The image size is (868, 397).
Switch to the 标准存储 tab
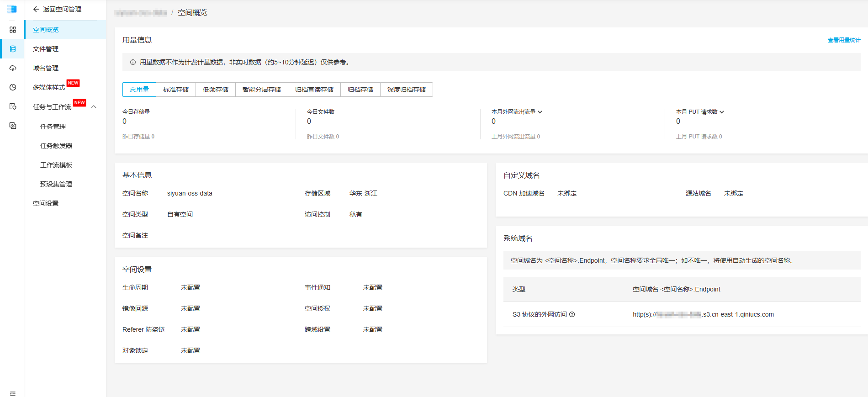tap(176, 90)
